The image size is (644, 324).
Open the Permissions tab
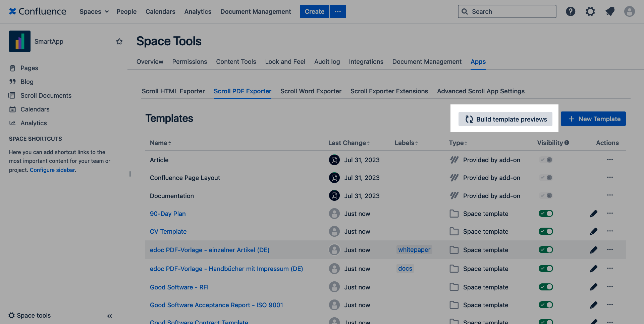(190, 61)
